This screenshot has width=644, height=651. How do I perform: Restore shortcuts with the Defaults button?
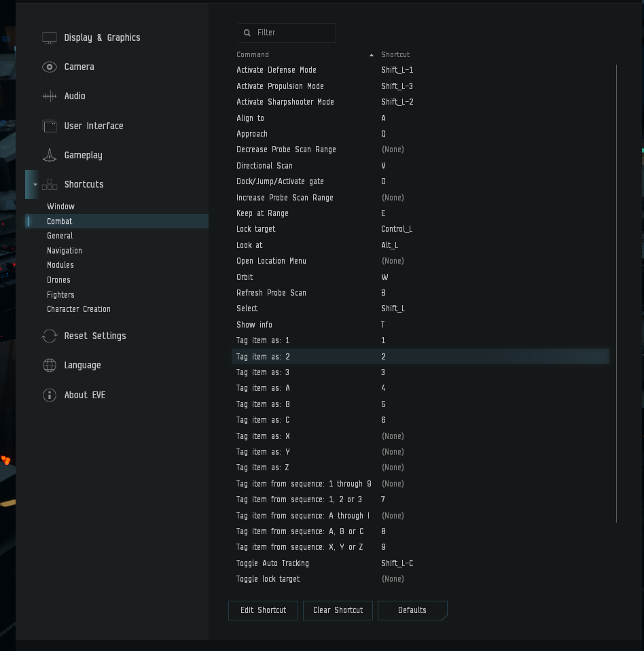point(412,610)
